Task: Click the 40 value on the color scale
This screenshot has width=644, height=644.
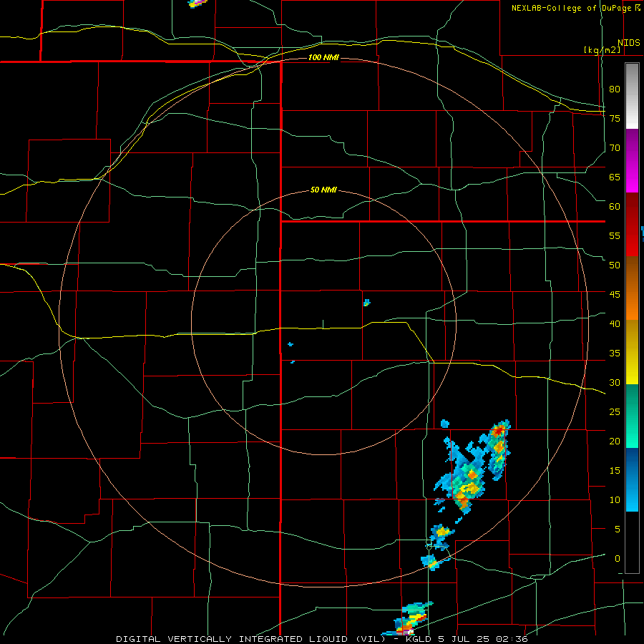Action: tap(615, 324)
